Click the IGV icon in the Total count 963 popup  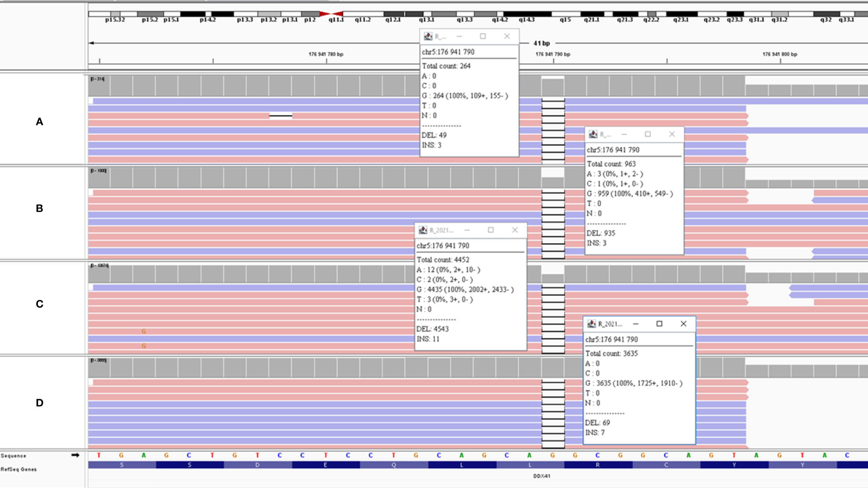click(x=593, y=134)
